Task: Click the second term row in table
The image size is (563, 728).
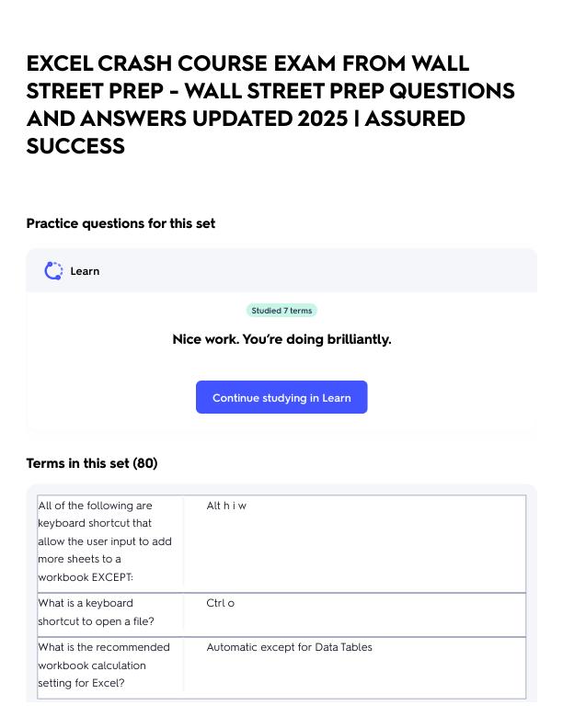Action: 281,615
